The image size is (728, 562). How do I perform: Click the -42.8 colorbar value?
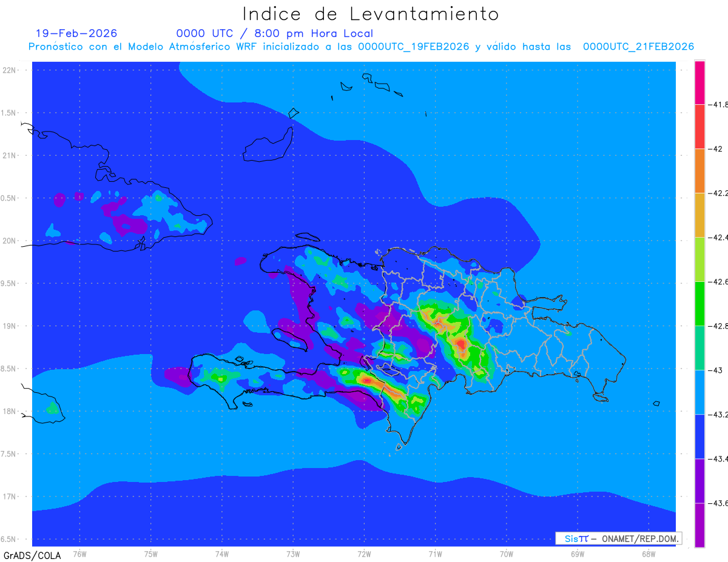coord(718,326)
